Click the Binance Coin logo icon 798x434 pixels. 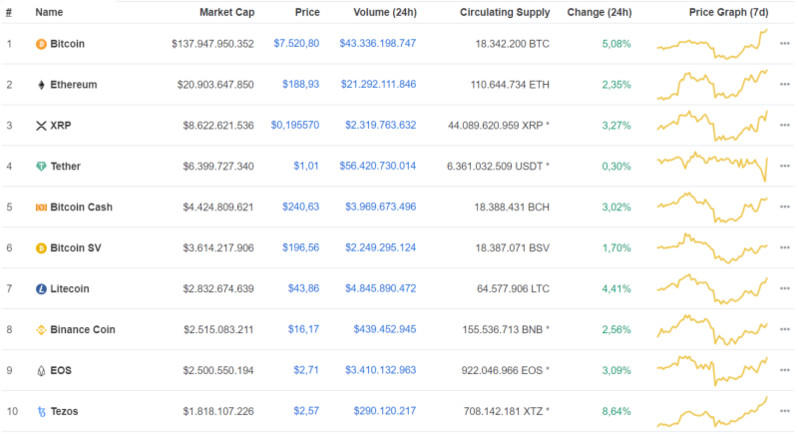coord(41,329)
